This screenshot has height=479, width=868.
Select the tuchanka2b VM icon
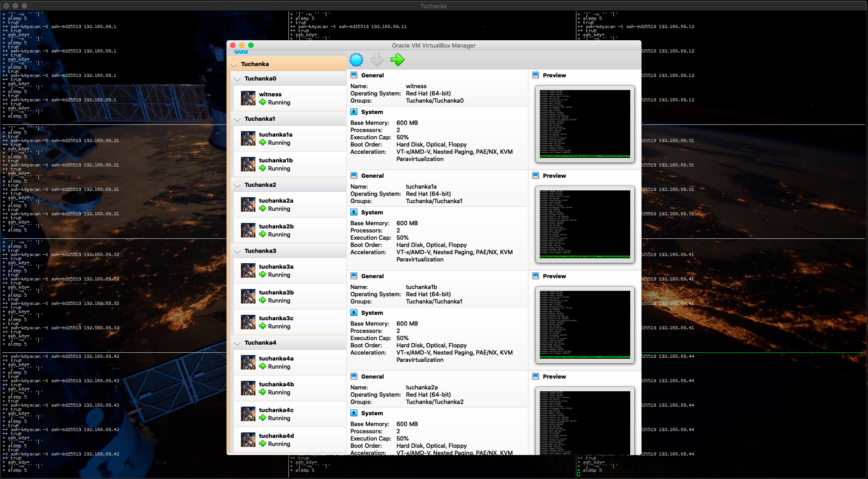pyautogui.click(x=248, y=230)
